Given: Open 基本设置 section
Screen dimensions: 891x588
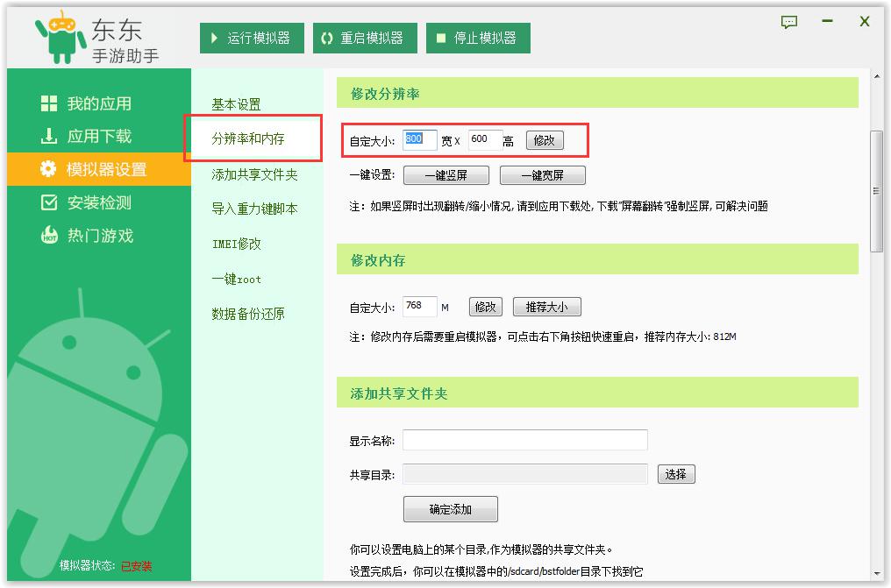Looking at the screenshot, I should pos(236,104).
